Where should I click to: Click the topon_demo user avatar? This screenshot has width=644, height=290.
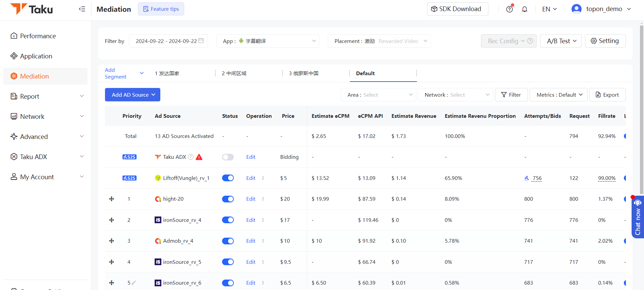pos(577,9)
